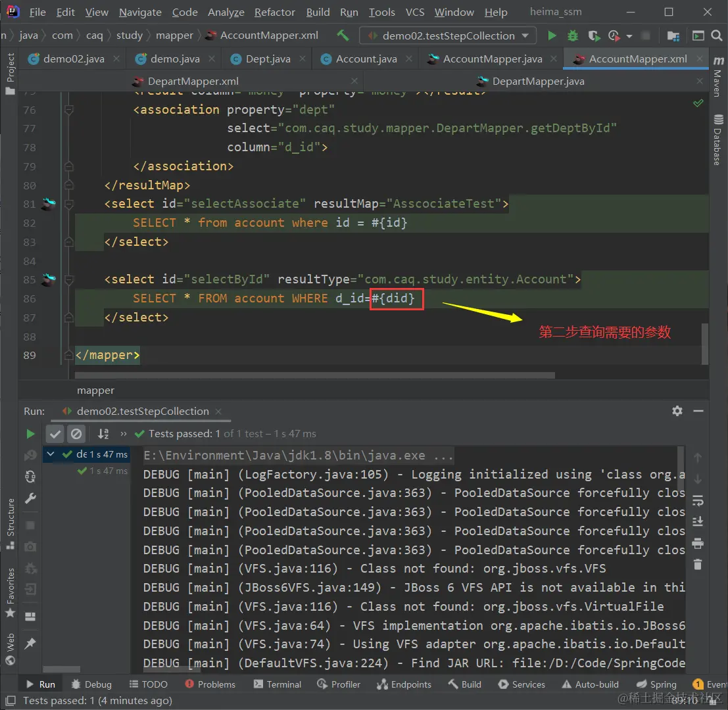Expand dropdown arrow beside profiler run icon
Screen dimensions: 728x710
(629, 36)
